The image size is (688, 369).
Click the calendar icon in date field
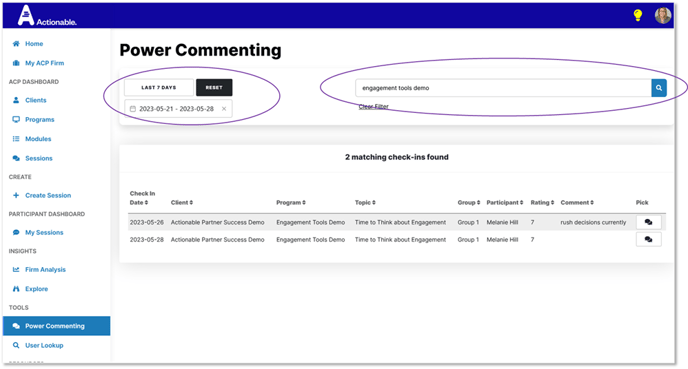pyautogui.click(x=133, y=109)
